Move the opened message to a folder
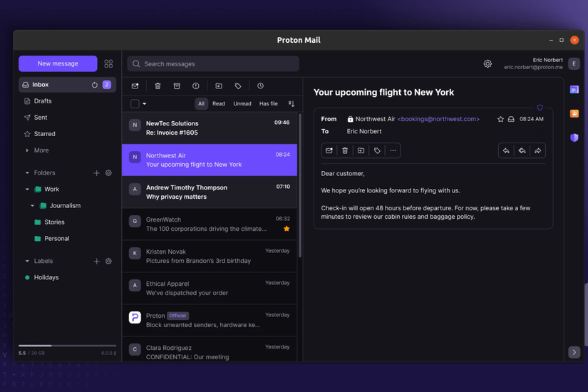This screenshot has width=588, height=392. [361, 150]
